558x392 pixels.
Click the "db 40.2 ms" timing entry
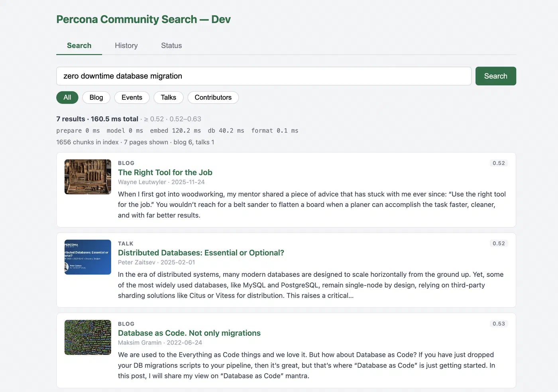pyautogui.click(x=226, y=131)
